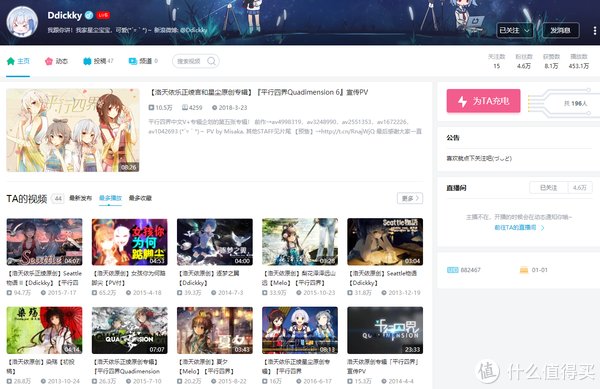Open Seattle video thumbnail 04:07
Screen dimensions: 600x389
click(44, 242)
